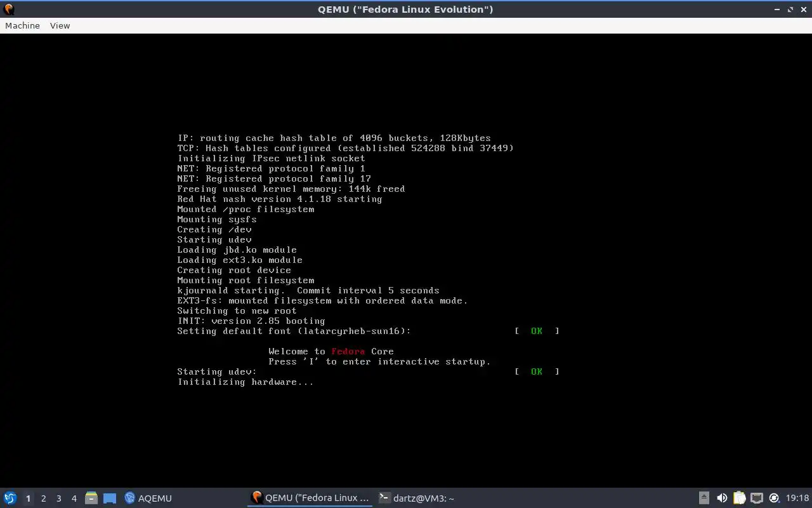The image size is (812, 508).
Task: Switch to workspace 1
Action: (x=28, y=498)
